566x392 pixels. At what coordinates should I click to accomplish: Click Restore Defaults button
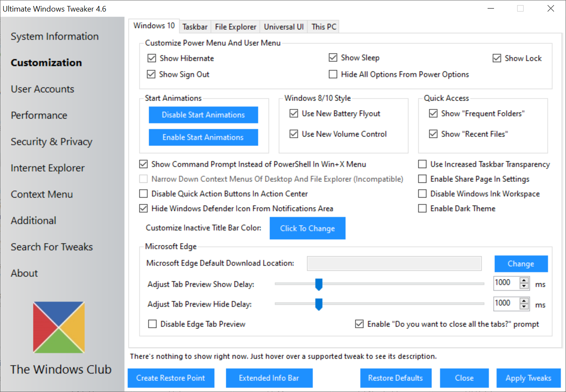[x=395, y=378]
